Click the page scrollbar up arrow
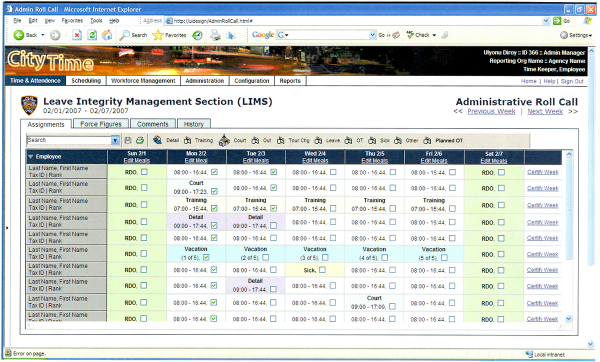This screenshot has width=600, height=362. click(591, 51)
